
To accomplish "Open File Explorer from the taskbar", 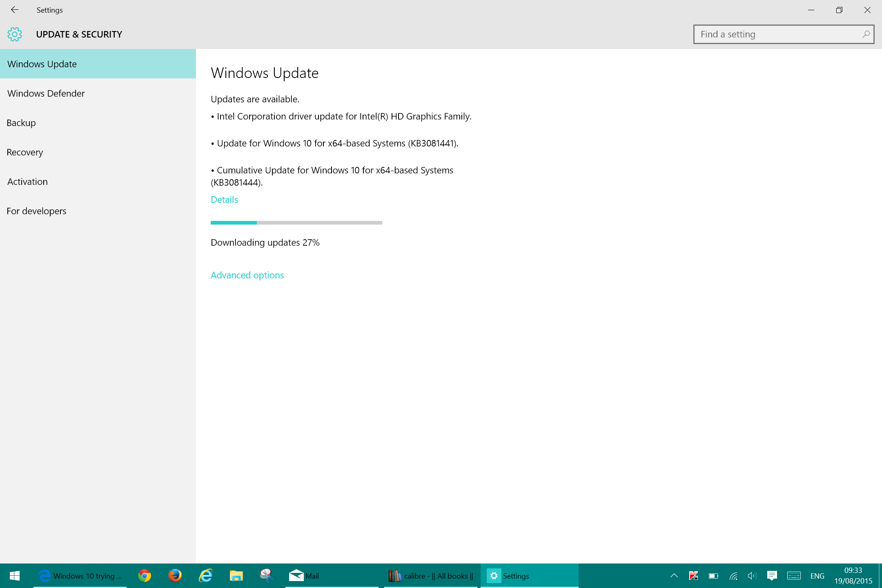I will pyautogui.click(x=236, y=576).
